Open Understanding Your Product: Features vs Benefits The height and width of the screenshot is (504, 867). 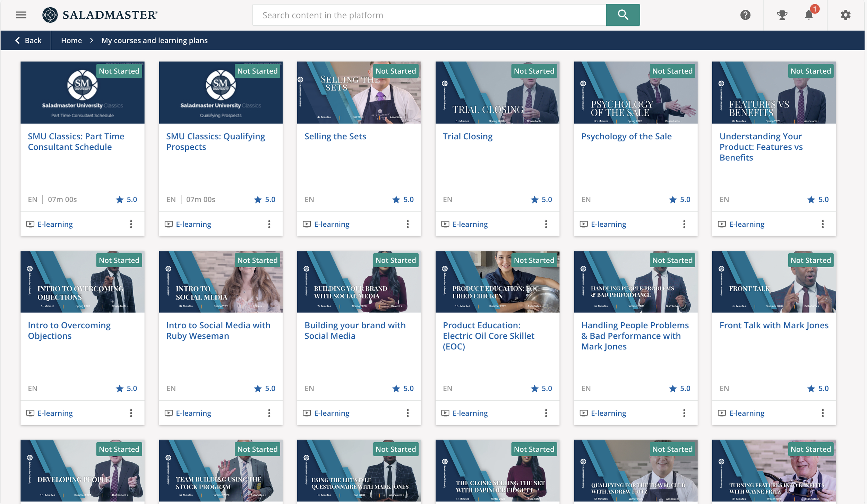tap(761, 147)
